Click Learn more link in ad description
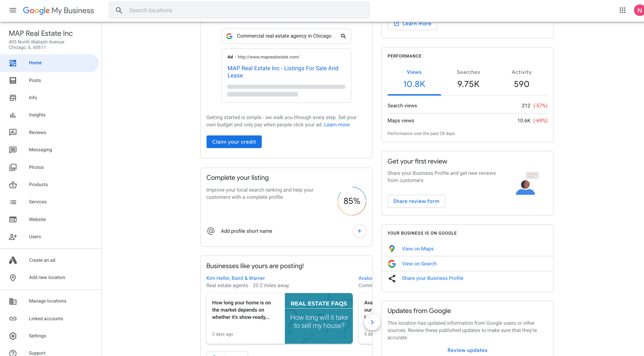 coord(337,125)
